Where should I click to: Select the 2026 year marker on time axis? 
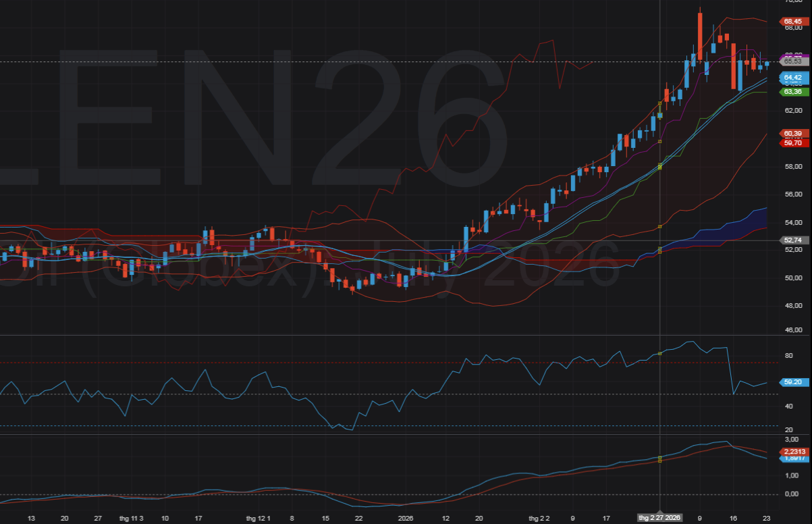[406, 519]
